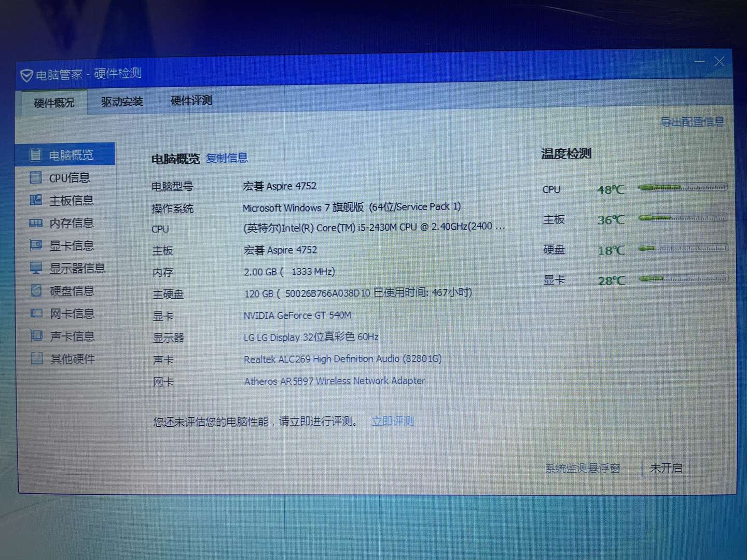Click the 显示器信息 monitor icon
This screenshot has height=560, width=747.
(x=36, y=268)
